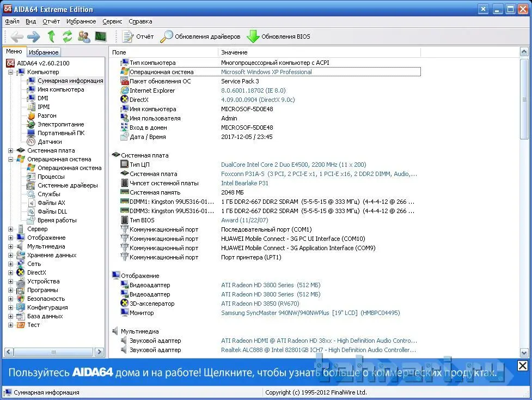Click the AIDA64 promotional banner text
Image resolution: width=532 pixels, height=400 pixels.
click(x=253, y=373)
